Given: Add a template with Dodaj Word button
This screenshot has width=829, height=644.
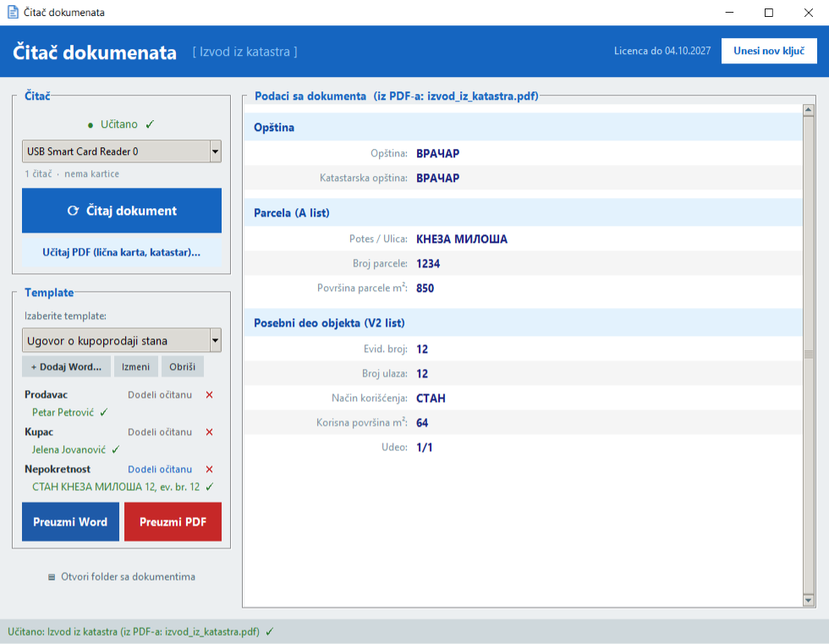Looking at the screenshot, I should click(x=66, y=366).
